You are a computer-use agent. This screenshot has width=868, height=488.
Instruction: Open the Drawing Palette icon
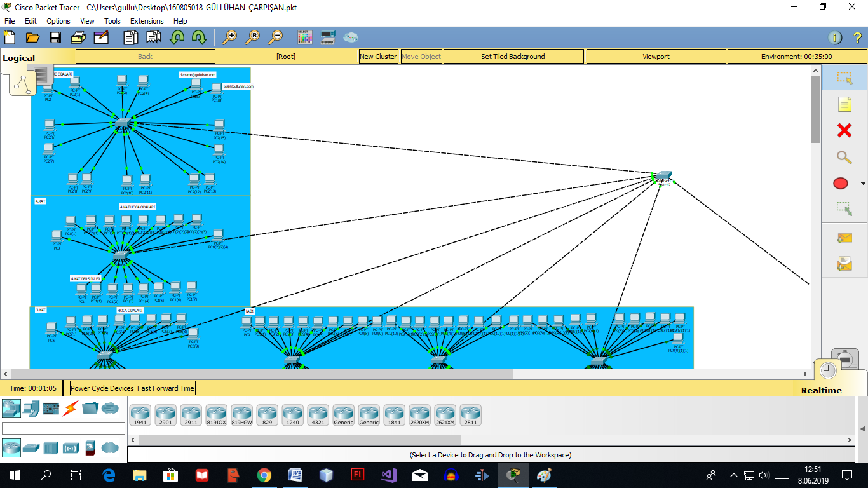click(305, 37)
